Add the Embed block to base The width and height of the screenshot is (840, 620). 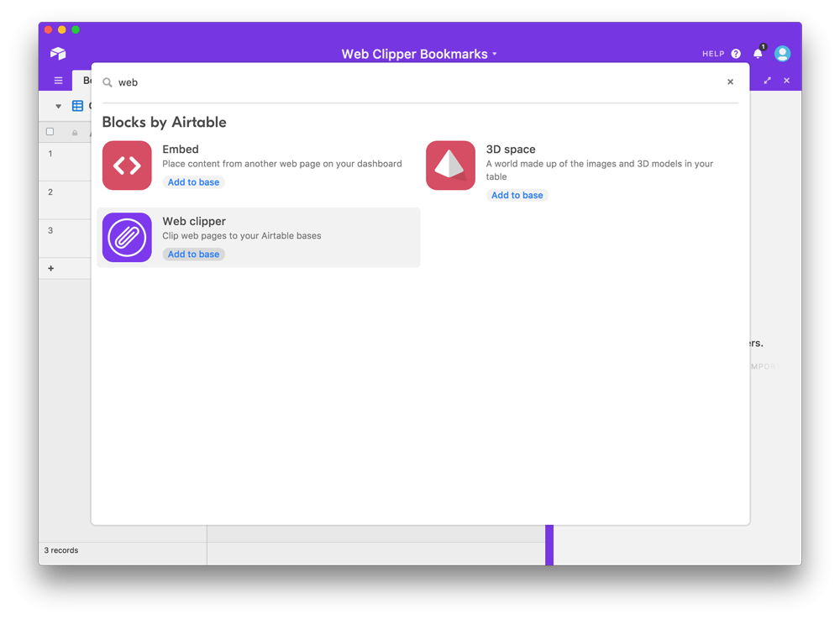[193, 182]
